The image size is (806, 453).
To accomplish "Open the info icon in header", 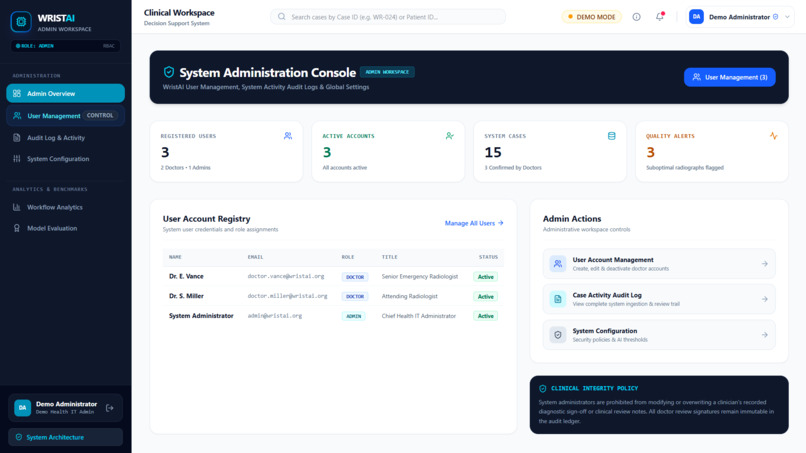I will tap(636, 17).
